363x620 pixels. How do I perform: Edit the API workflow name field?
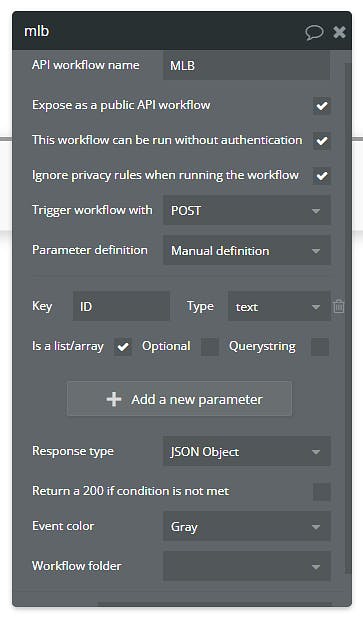click(x=247, y=65)
